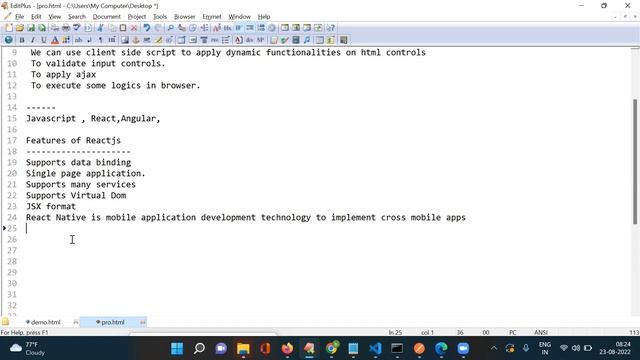Click the Open file folder icon
Viewport: 640px width, 360px height.
coord(20,28)
